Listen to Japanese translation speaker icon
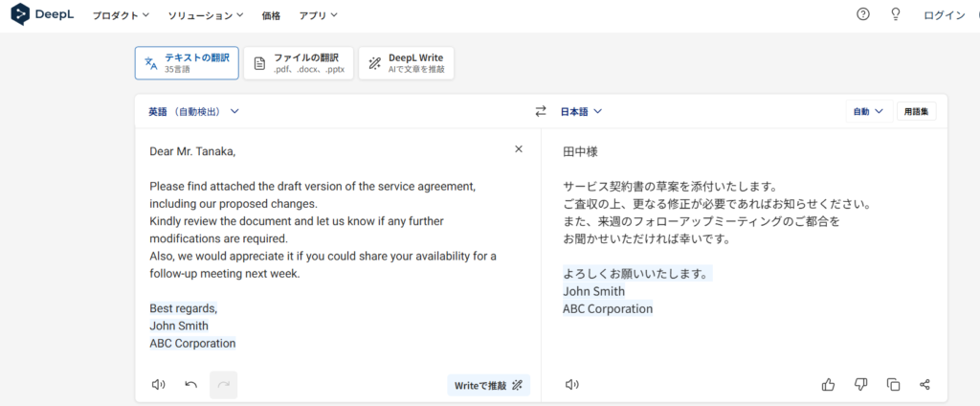 click(x=572, y=385)
